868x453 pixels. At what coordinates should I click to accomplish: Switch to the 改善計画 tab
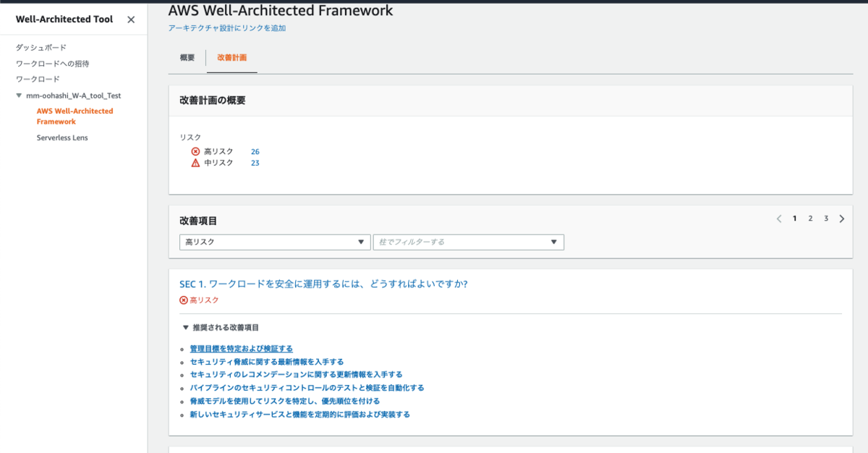[x=231, y=57]
